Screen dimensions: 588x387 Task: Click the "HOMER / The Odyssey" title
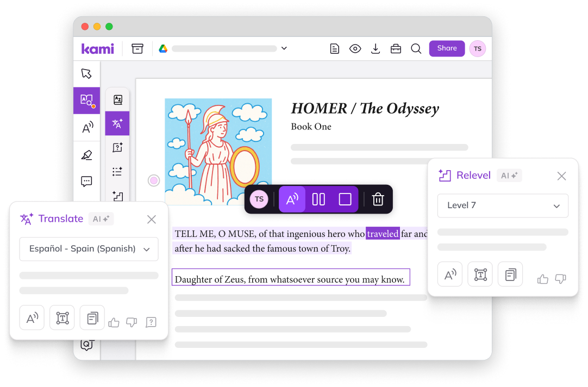(365, 108)
